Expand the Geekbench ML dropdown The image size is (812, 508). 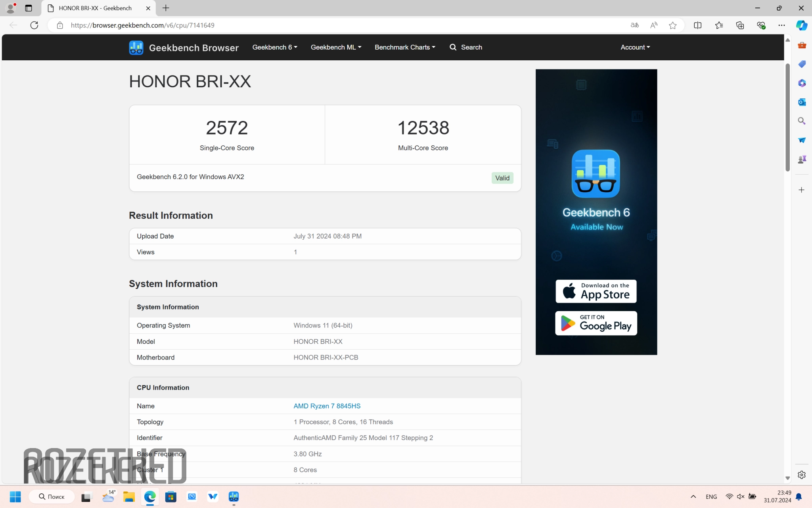(335, 47)
